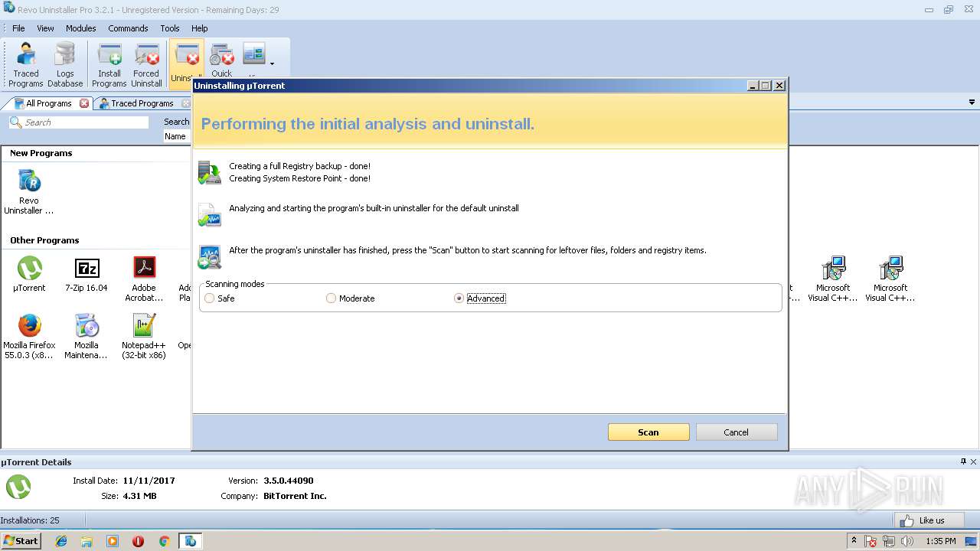Select the 7-Zip 16.04 program icon

point(87,274)
